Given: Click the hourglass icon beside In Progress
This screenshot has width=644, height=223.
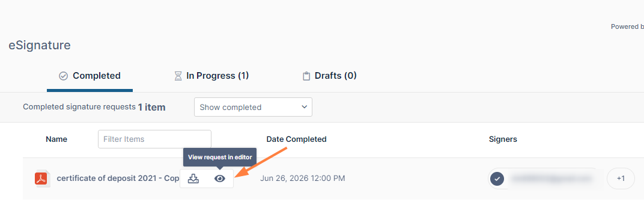Looking at the screenshot, I should tap(178, 76).
